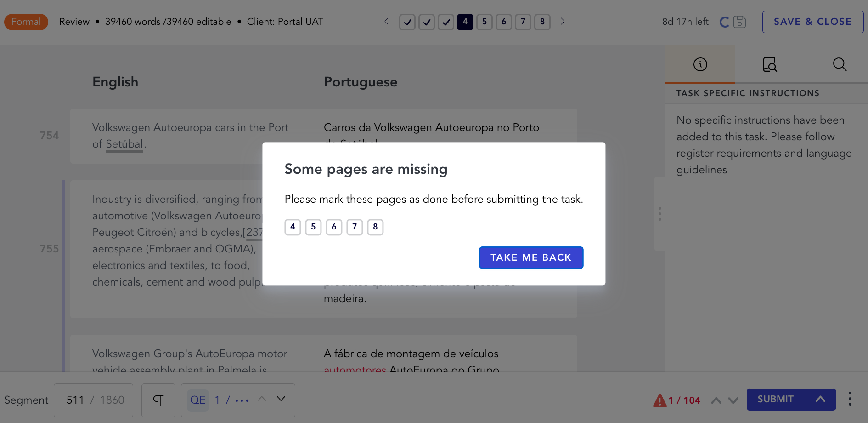Screen dimensions: 868x423
Task: Click the SAVE & CLOSE button
Action: (812, 22)
